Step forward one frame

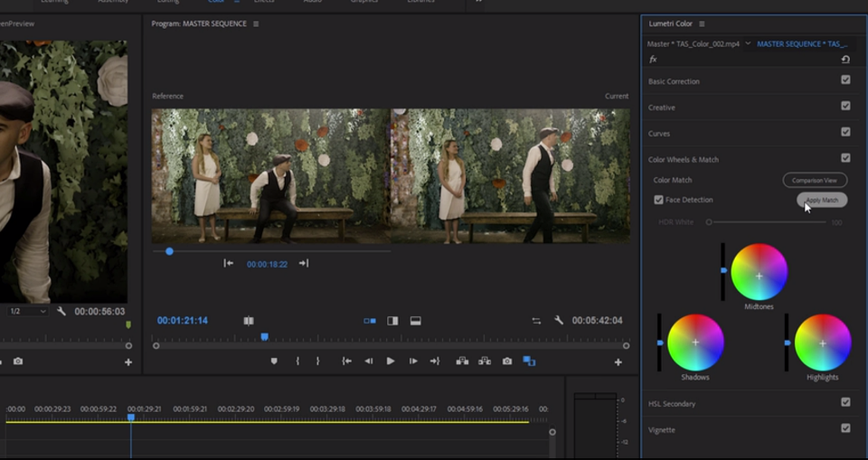point(413,361)
